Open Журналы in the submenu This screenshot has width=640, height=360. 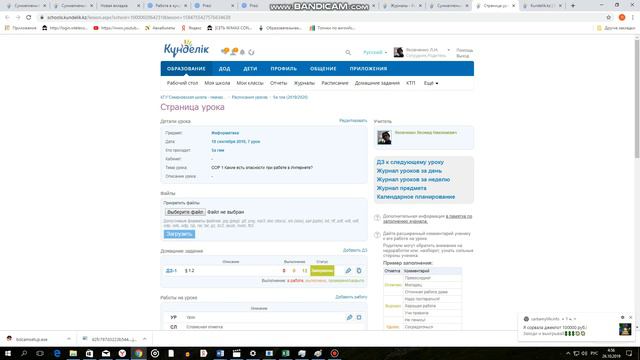304,83
